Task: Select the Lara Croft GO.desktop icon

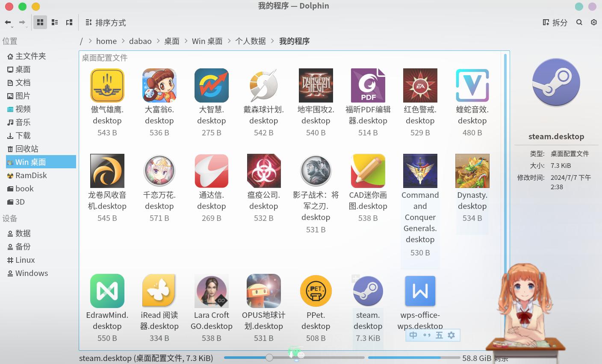Action: 212,291
